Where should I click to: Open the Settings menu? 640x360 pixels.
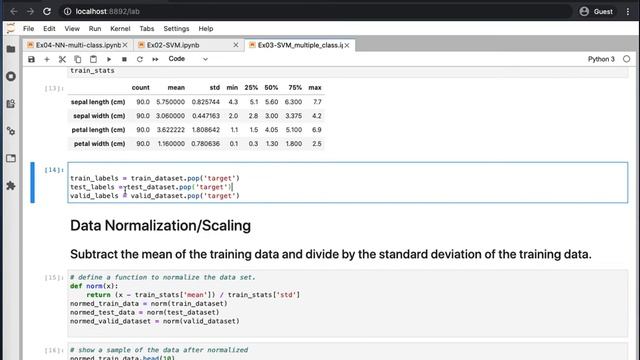pos(176,29)
